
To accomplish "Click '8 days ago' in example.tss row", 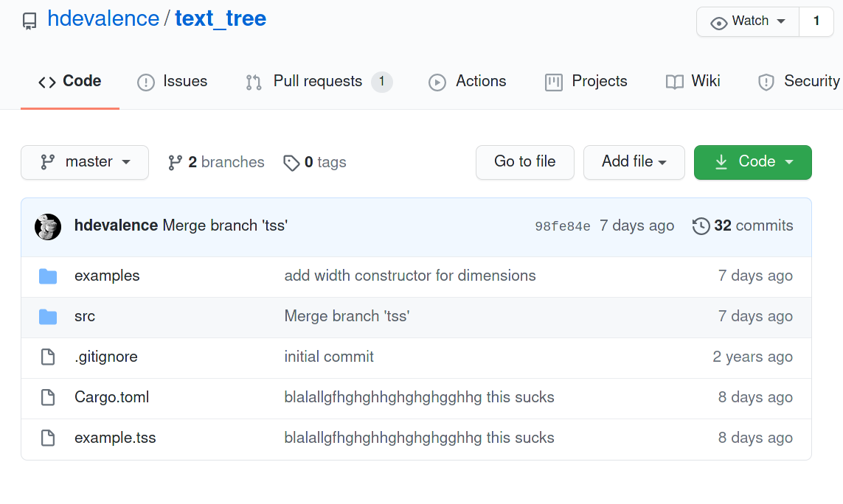I will [755, 438].
